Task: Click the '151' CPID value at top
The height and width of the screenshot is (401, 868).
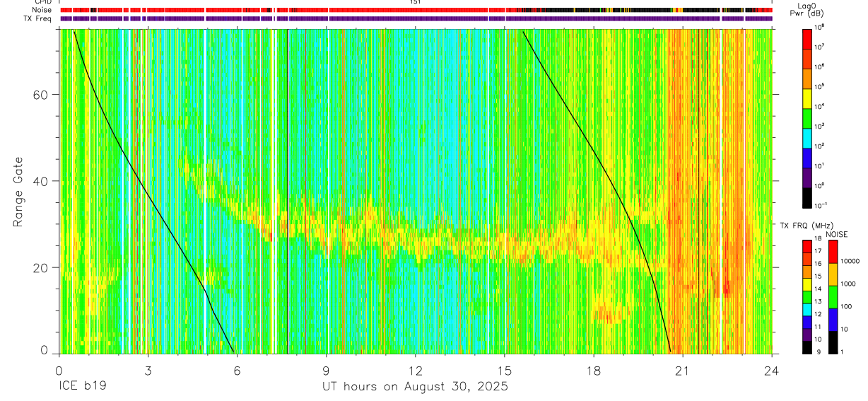Action: (x=416, y=2)
